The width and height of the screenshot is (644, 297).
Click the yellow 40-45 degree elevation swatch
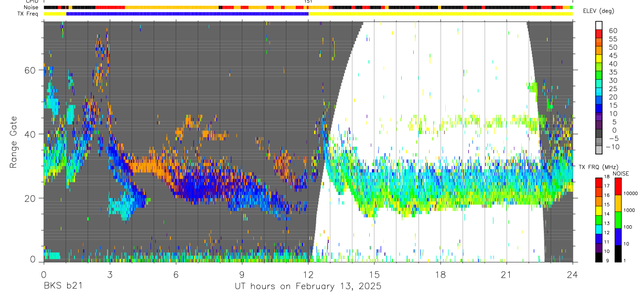point(599,59)
